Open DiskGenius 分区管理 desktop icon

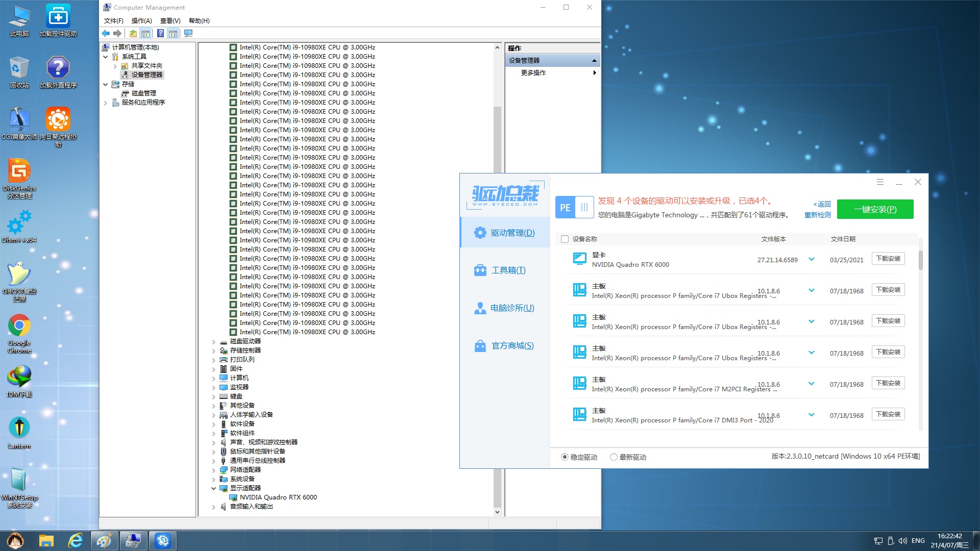point(19,179)
